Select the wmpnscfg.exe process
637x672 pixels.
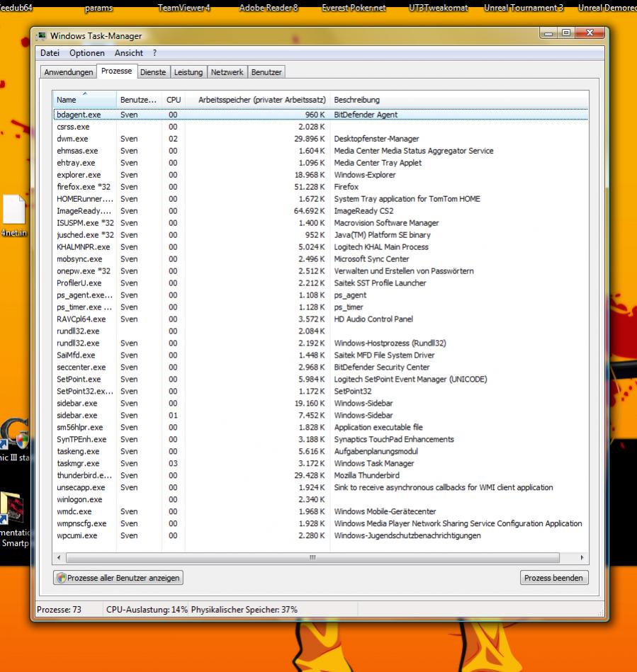pos(320,523)
